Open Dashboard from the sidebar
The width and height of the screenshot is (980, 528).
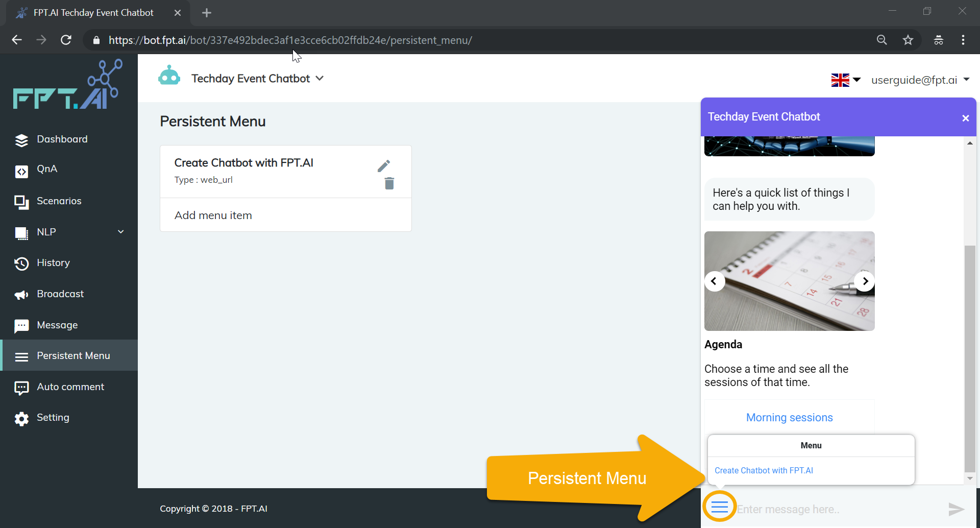tap(62, 139)
